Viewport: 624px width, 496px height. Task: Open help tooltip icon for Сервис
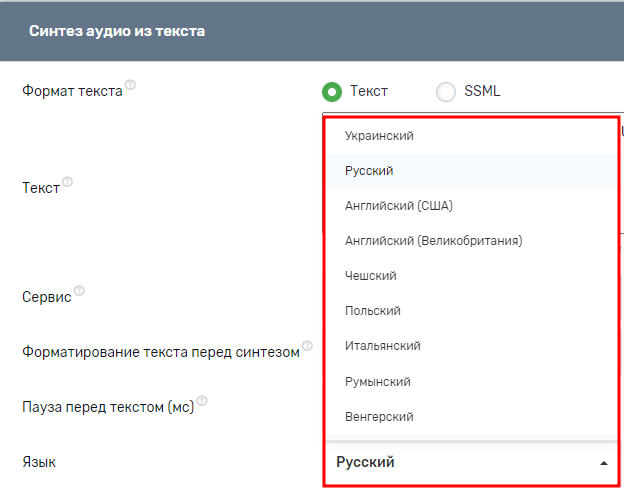tap(79, 291)
